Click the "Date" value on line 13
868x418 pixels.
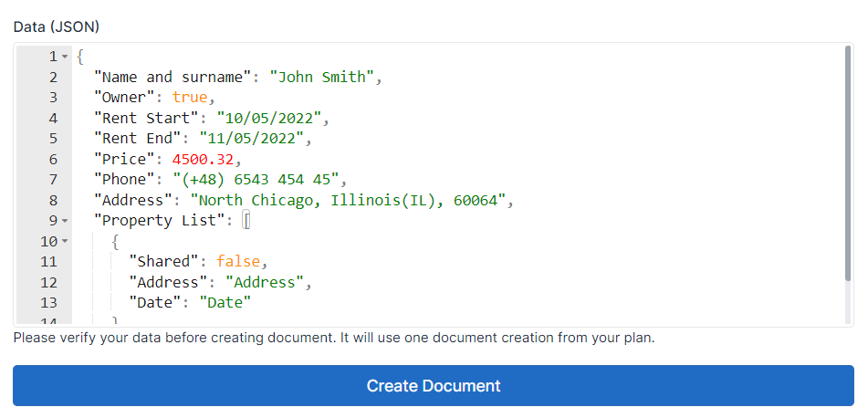click(224, 303)
